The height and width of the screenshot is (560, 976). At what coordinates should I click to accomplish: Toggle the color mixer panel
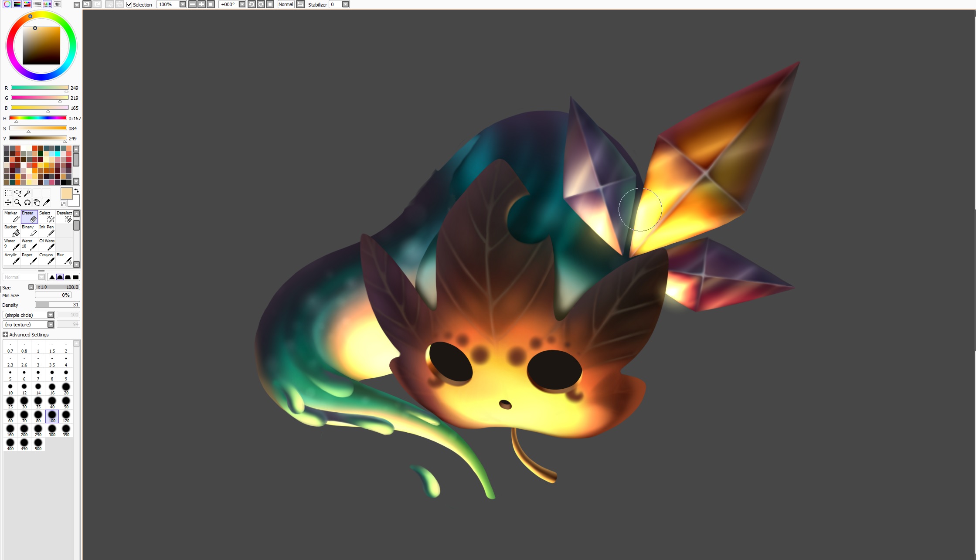click(37, 4)
